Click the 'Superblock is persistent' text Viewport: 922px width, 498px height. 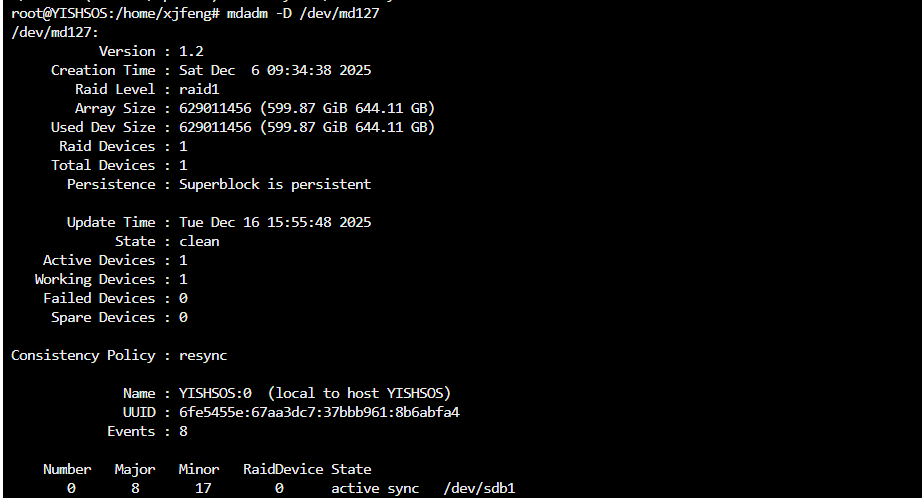tap(275, 184)
